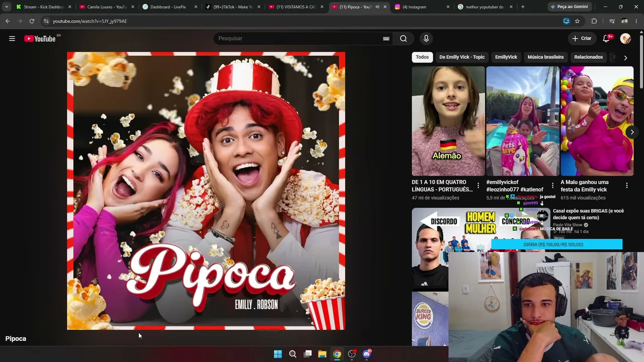Close the Dashboard - LivePix tab
This screenshot has width=644, height=362.
(196, 7)
